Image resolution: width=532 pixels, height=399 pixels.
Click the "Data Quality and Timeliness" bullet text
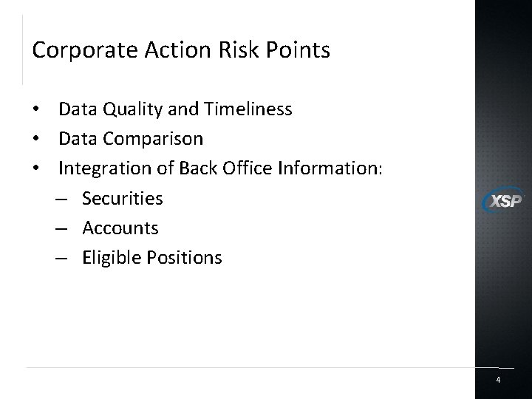(x=175, y=109)
